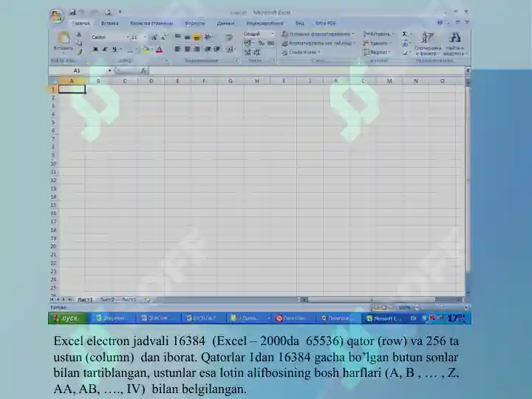Switch to the Формулы ribbon tab
Viewport: 532px width, 399px height.
(195, 24)
